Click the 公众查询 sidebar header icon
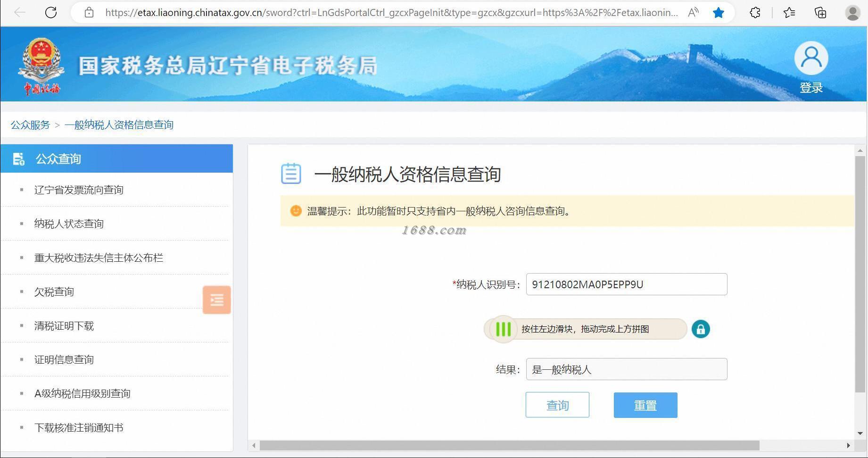Viewport: 868px width, 458px height. pos(19,159)
